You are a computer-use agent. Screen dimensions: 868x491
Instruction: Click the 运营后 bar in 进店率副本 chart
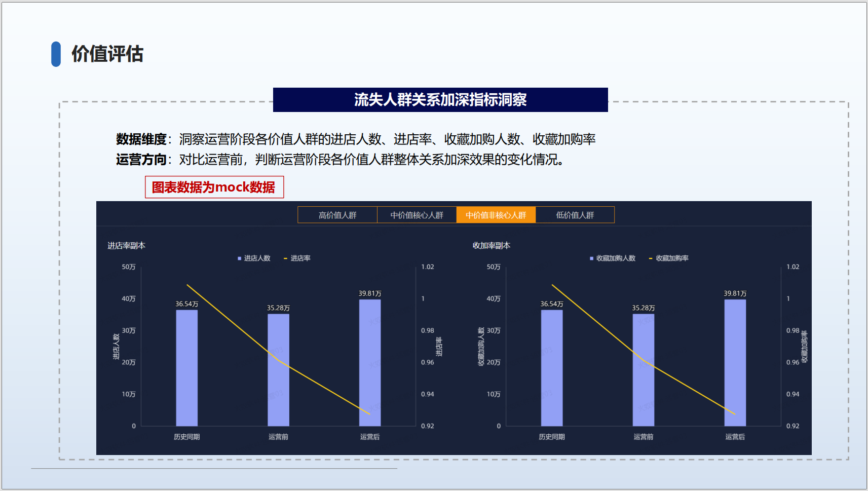click(370, 363)
